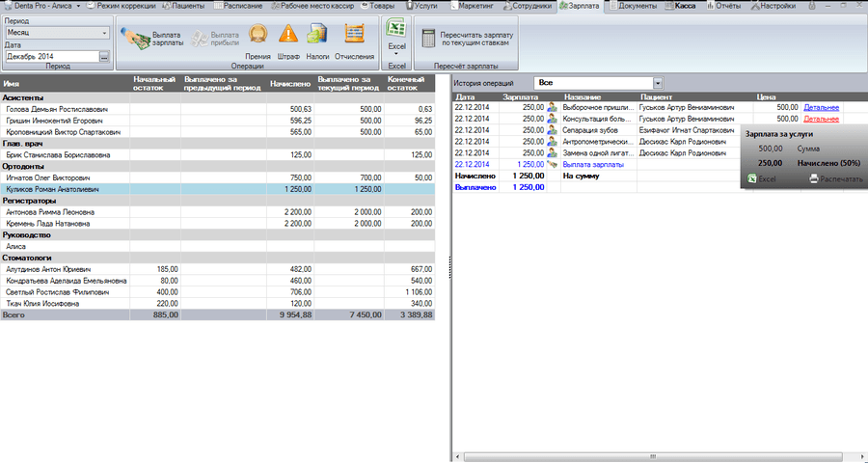Open first Детальнее link for Гуськов
The width and height of the screenshot is (868, 463).
[822, 107]
